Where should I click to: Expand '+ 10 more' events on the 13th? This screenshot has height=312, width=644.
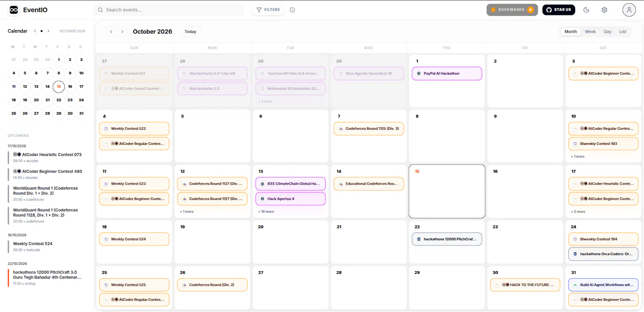click(266, 212)
